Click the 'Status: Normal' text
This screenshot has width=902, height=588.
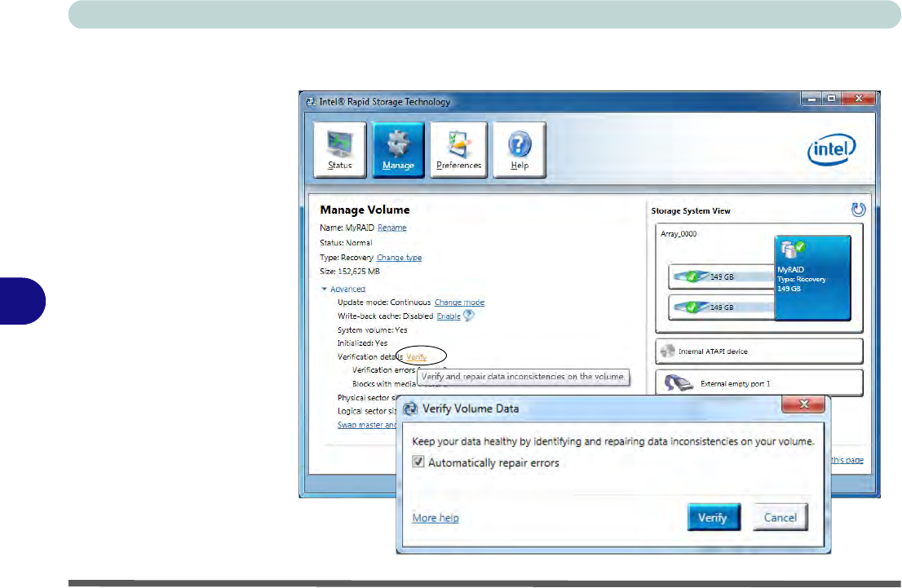coord(346,243)
